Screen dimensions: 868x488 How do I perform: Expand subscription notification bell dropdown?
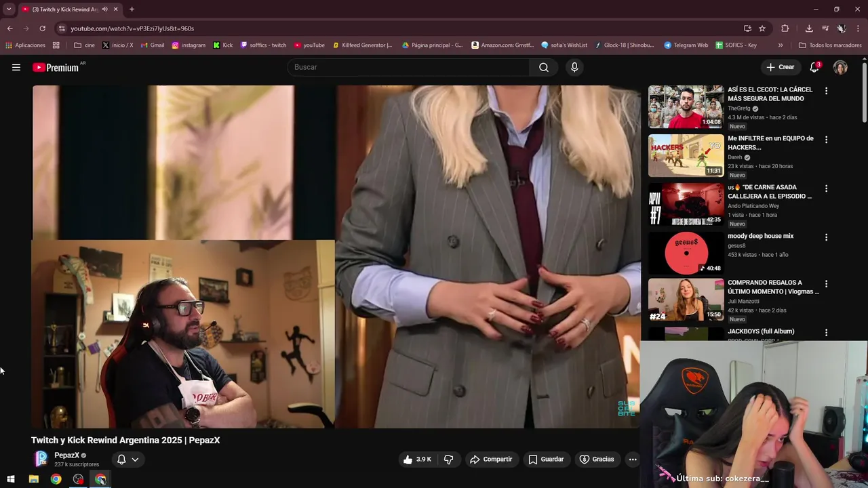click(127, 459)
